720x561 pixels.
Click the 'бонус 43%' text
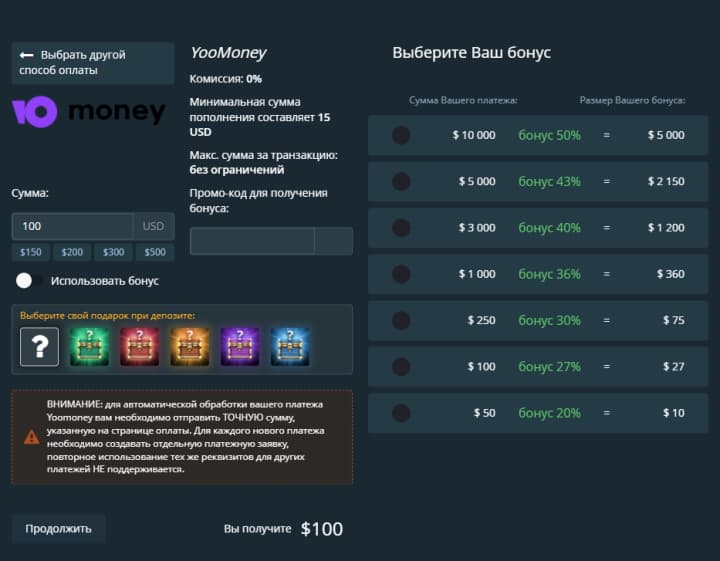coord(549,182)
